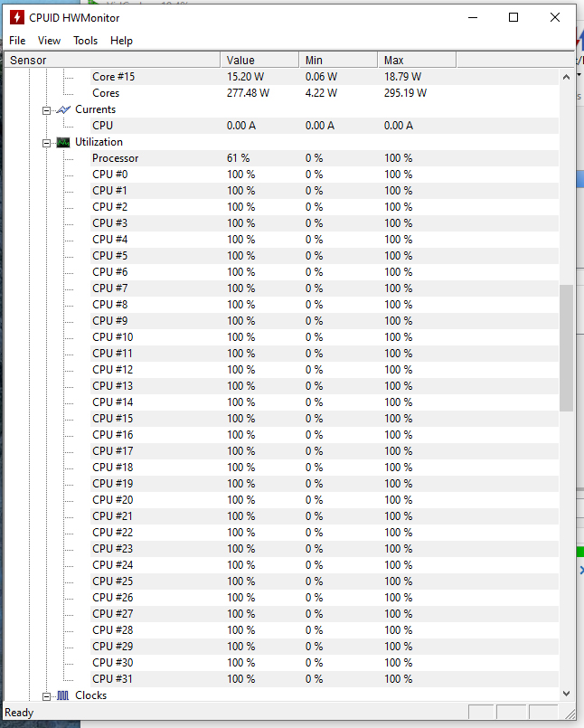The image size is (584, 728).
Task: Click the scrollbar up arrow
Action: coord(566,77)
